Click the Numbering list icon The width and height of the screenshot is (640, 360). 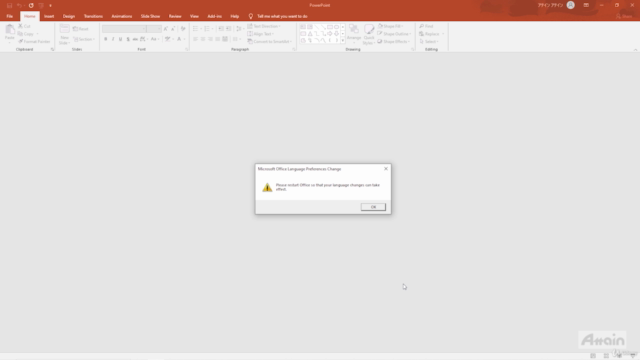pyautogui.click(x=207, y=29)
